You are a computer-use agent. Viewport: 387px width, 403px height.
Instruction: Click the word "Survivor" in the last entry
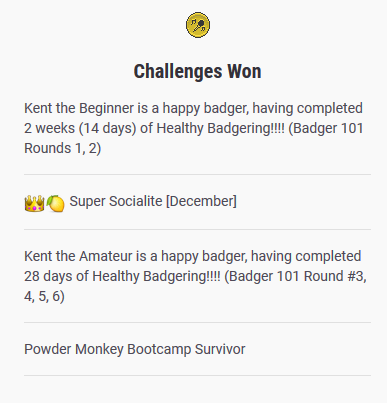[x=220, y=349]
